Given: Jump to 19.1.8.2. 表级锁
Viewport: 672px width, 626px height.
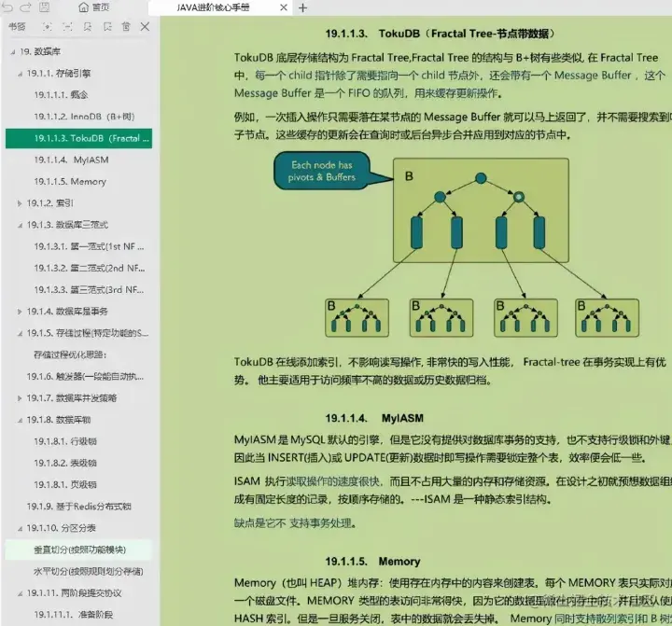Looking at the screenshot, I should (65, 463).
